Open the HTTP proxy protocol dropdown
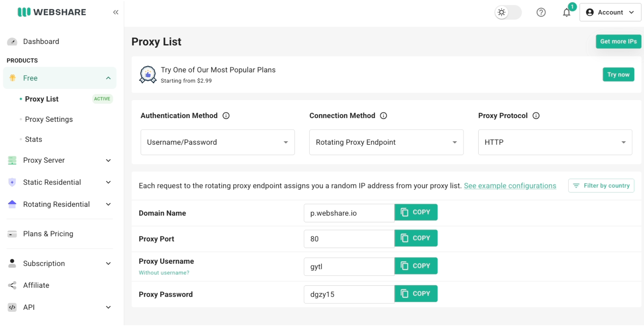 point(555,142)
